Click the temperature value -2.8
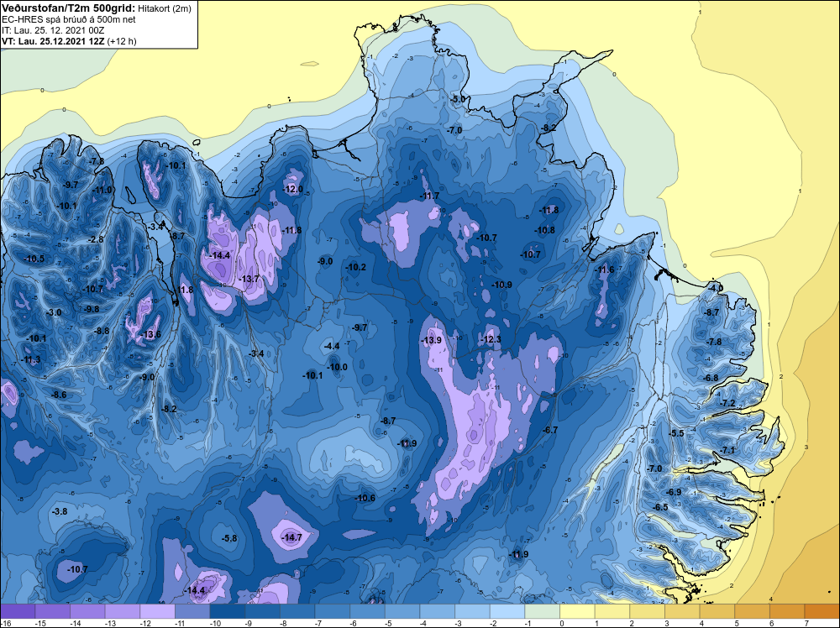The image size is (840, 628). coord(96,239)
